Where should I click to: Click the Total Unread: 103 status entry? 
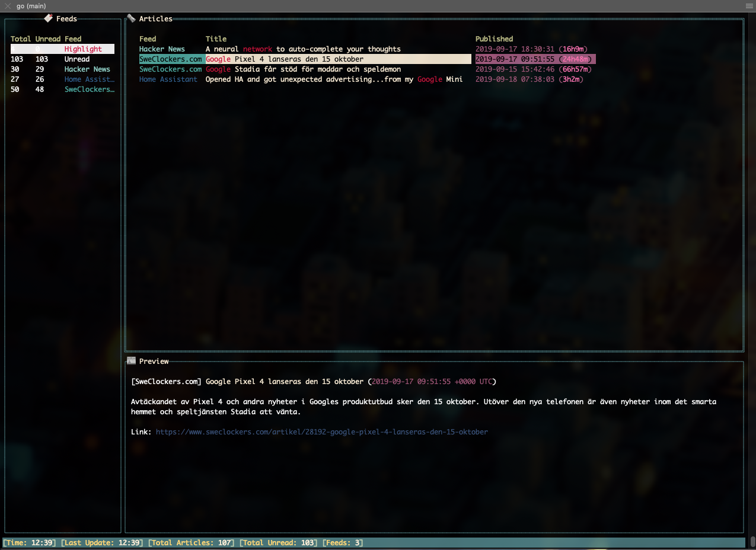coord(278,543)
